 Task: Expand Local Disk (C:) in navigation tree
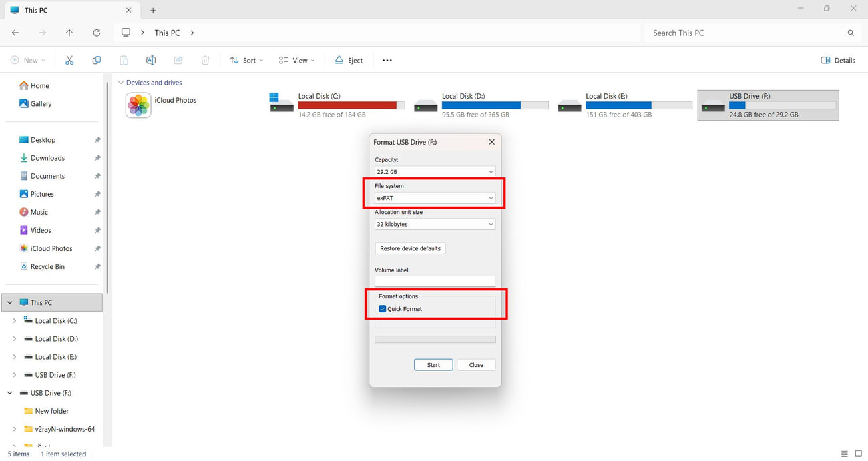15,321
